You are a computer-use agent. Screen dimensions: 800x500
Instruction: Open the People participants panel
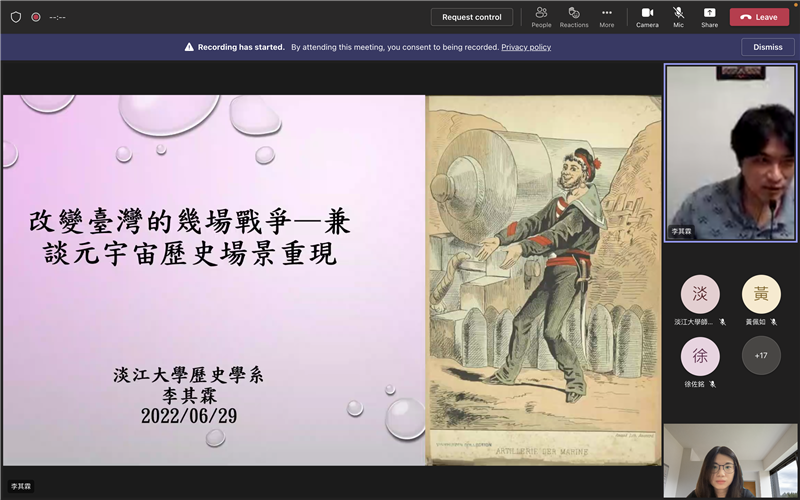[x=541, y=16]
